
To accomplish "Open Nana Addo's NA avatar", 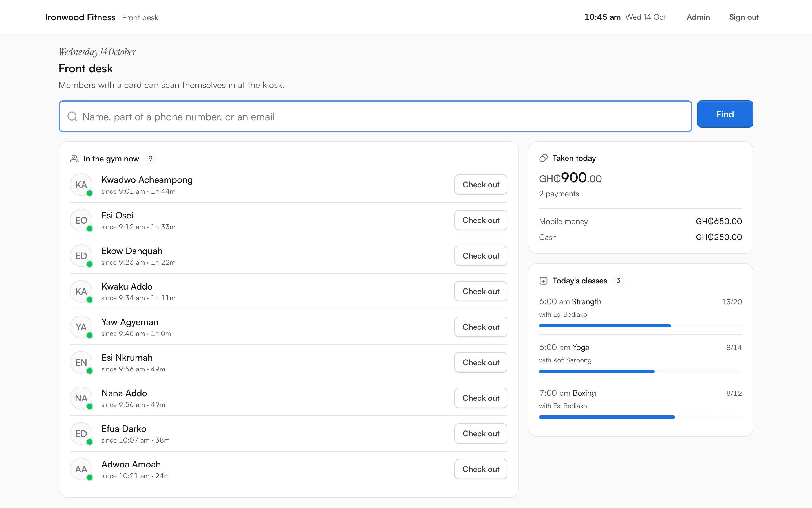I will [x=81, y=398].
